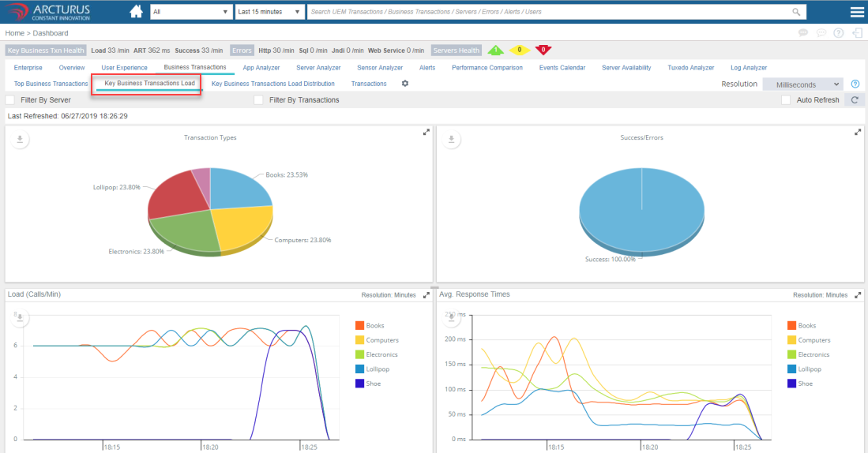Switch to the App Analyzer tab
Screen dimensions: 868x453
[261, 68]
